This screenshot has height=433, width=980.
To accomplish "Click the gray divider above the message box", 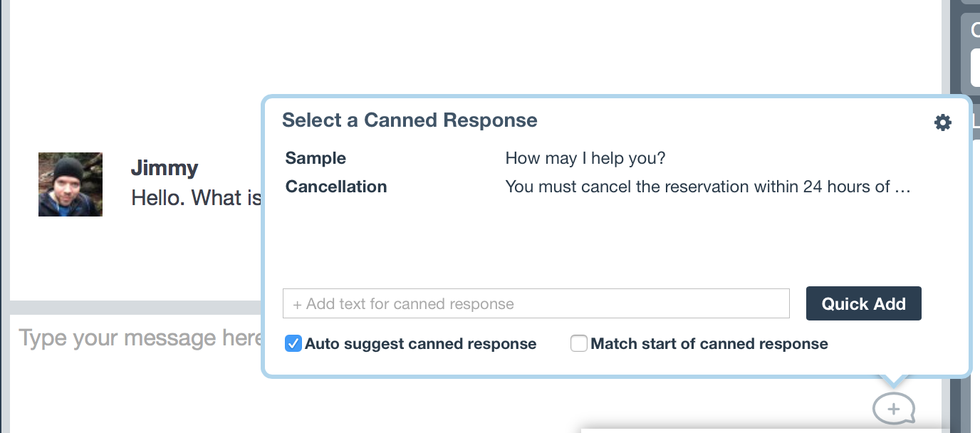I will (x=137, y=308).
